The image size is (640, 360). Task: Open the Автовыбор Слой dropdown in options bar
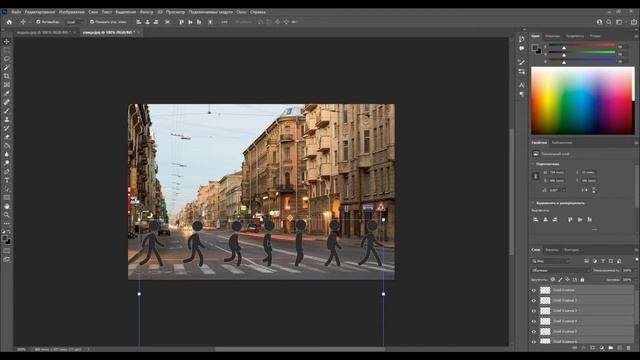click(75, 22)
